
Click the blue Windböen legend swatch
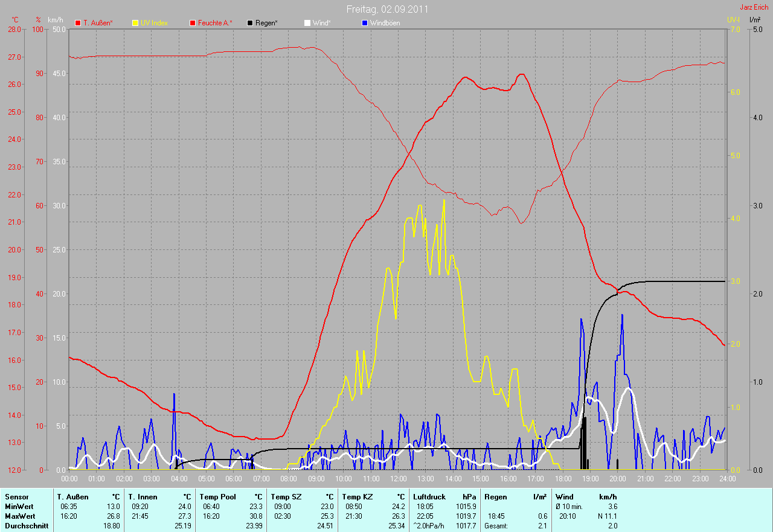364,23
